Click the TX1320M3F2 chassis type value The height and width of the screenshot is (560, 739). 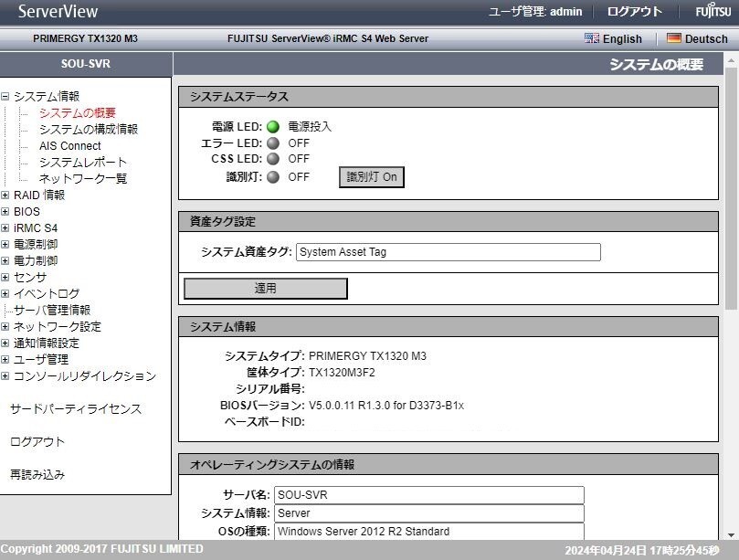pos(342,373)
